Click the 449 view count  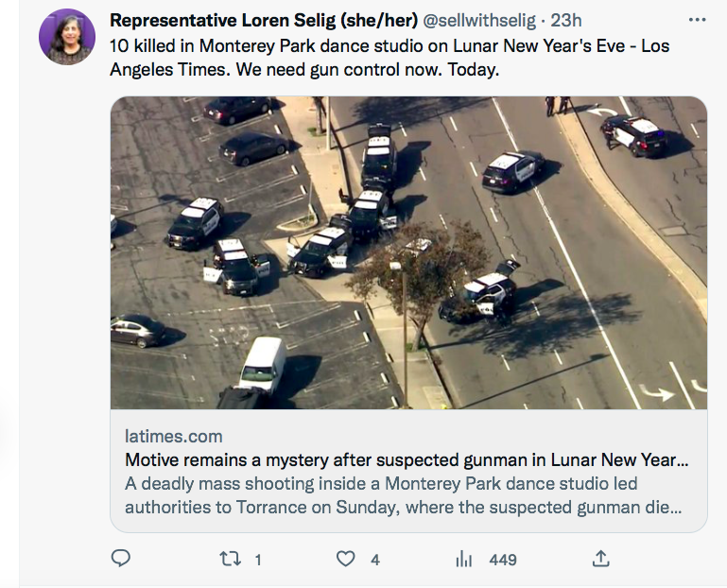pos(503,560)
